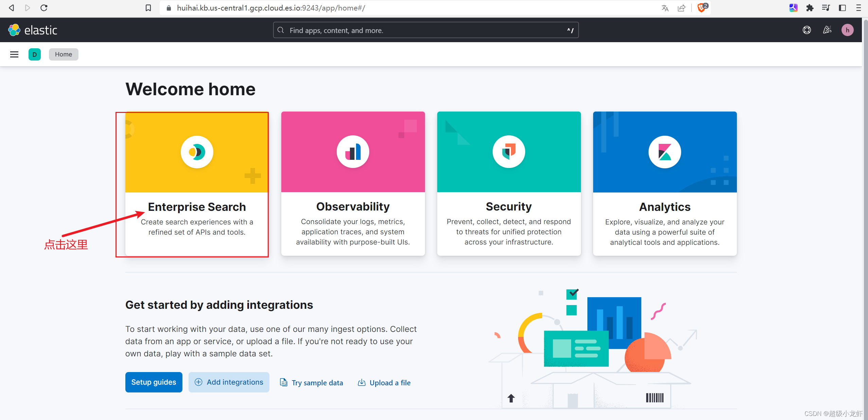Click the translate page icon
Screen dimensions: 868x420
pos(665,8)
